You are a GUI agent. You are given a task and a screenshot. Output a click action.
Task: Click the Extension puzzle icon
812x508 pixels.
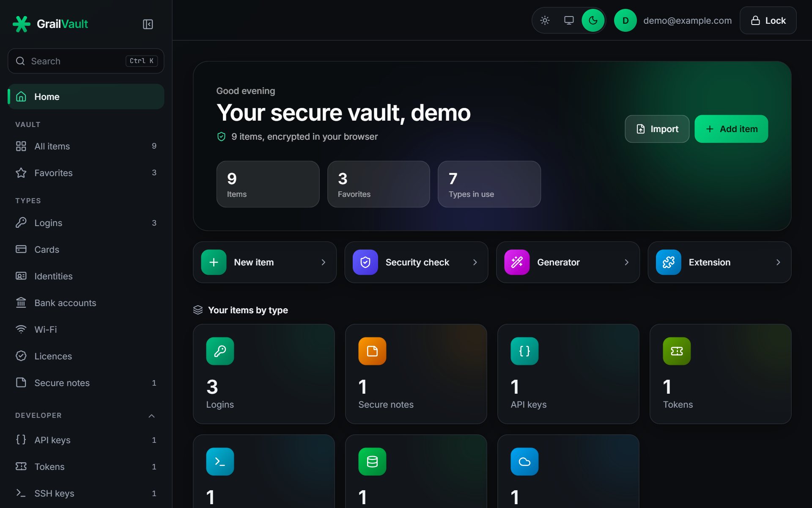[669, 262]
